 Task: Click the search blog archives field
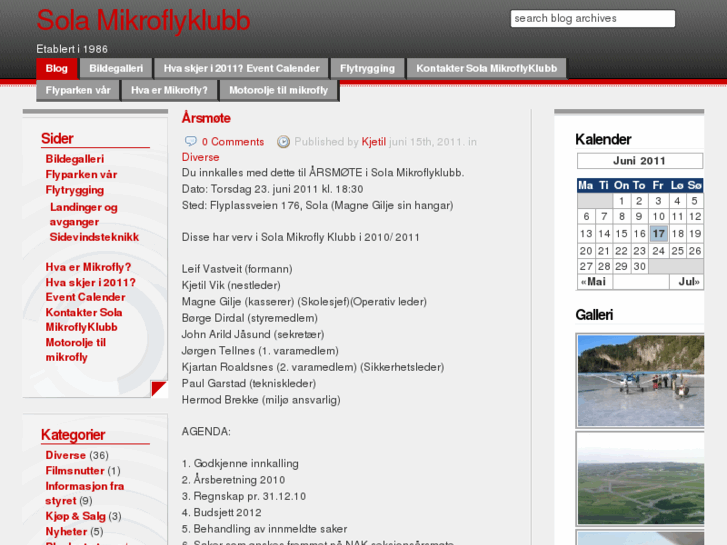click(593, 19)
